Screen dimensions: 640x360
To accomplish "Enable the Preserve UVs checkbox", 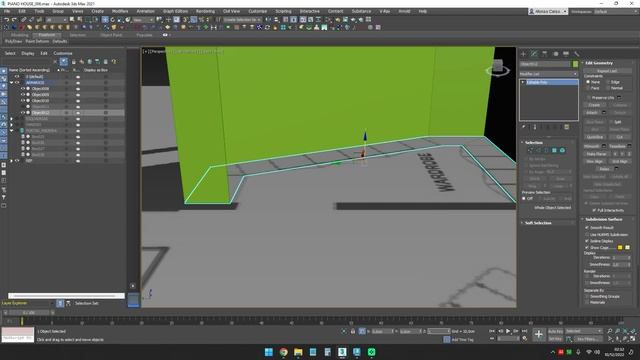I will 588,98.
